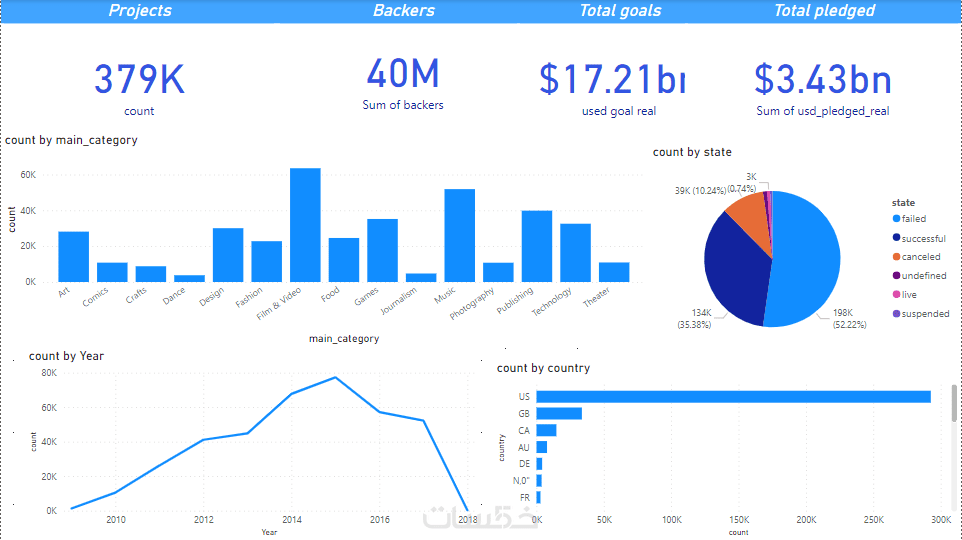Click the '134K (35.38%)' pie label

(x=695, y=318)
